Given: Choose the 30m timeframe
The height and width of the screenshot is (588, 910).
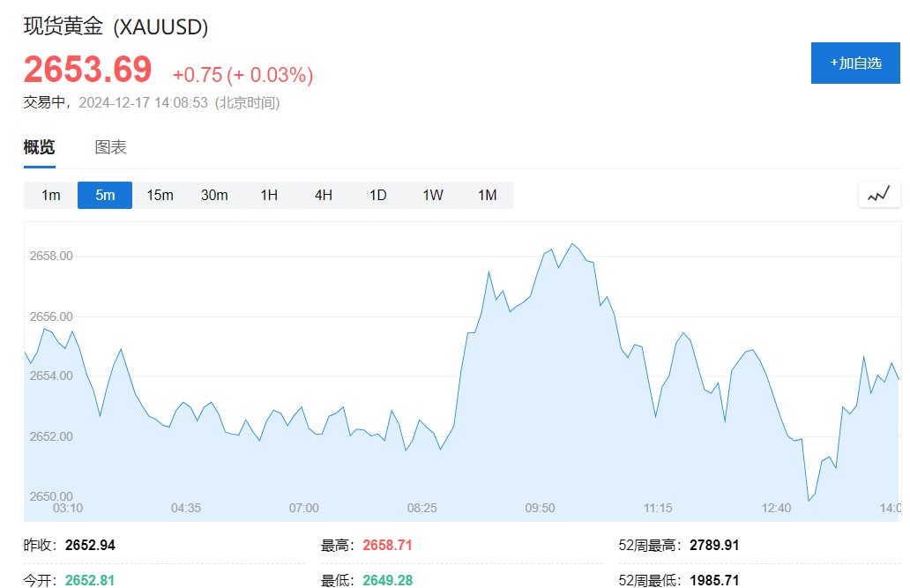Looking at the screenshot, I should pos(214,195).
